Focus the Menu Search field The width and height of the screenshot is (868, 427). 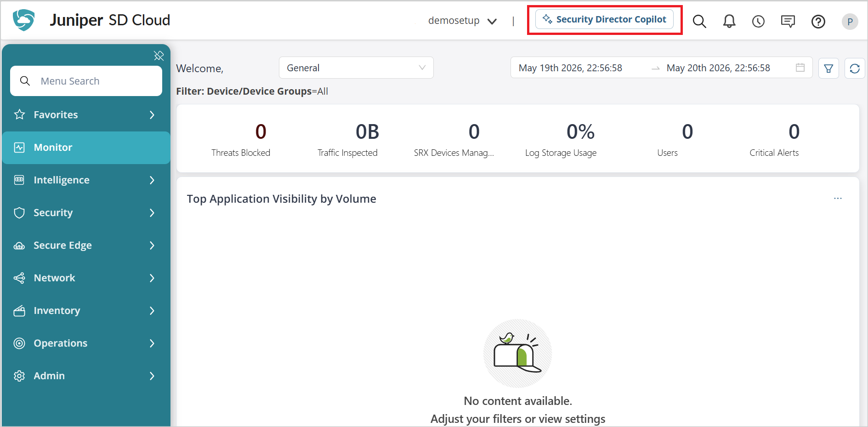tap(86, 81)
